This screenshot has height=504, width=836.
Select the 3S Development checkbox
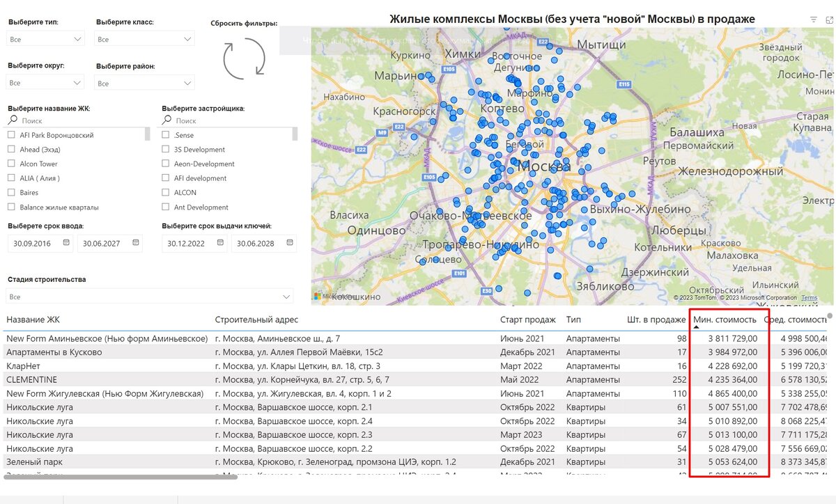166,150
